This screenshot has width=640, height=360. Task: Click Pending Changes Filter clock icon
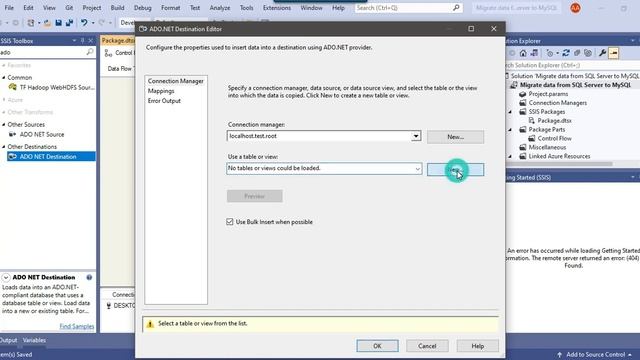click(x=550, y=53)
